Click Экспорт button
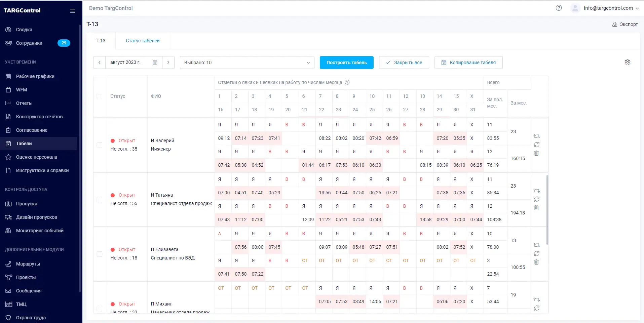 point(625,24)
